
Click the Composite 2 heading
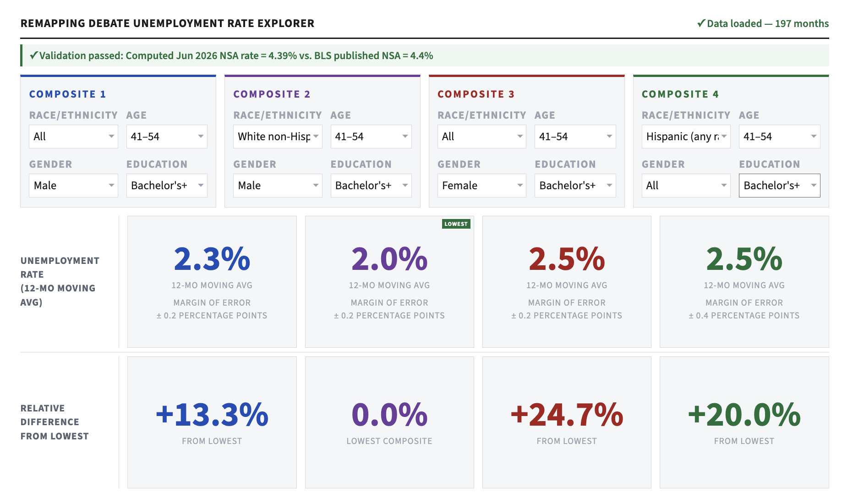(272, 94)
